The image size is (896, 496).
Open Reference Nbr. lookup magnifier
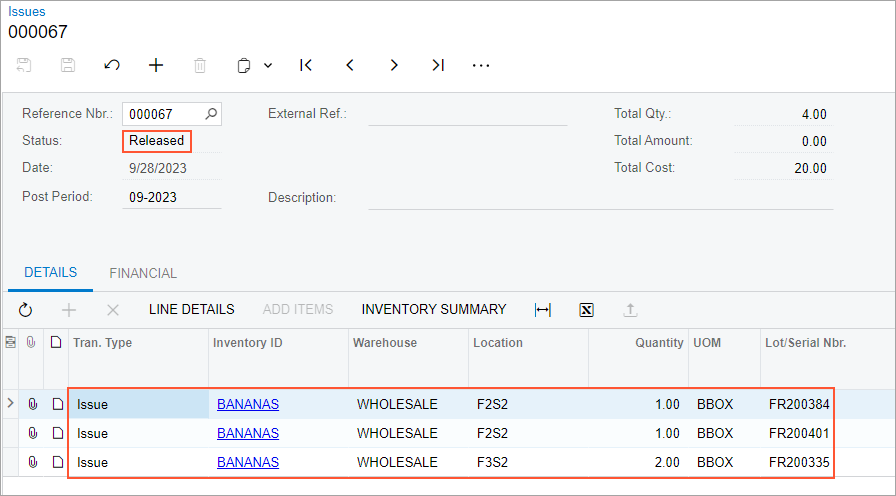(211, 114)
